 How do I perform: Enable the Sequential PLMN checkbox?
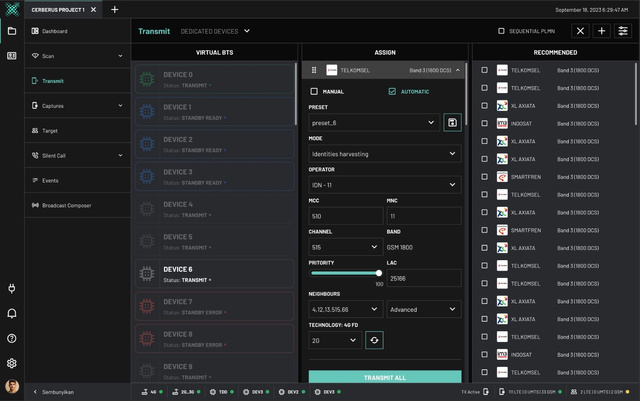pos(501,31)
